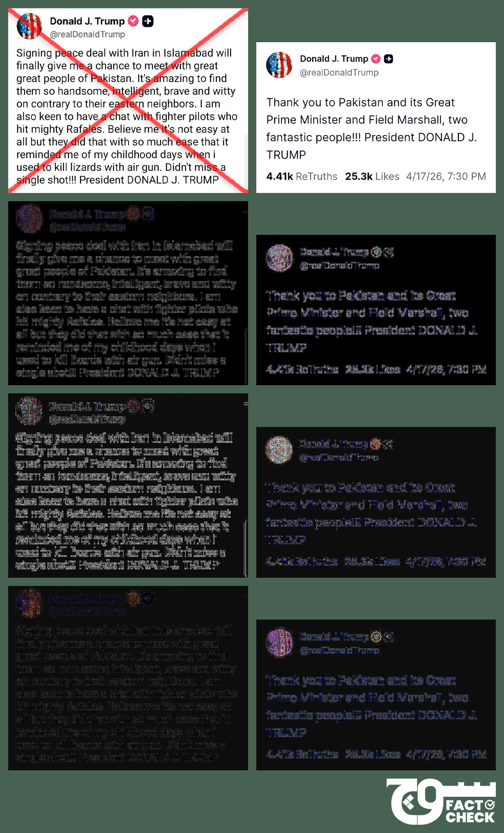Screen dimensions: 504x833
Task: Click the 4.41k ReTruths count
Action: [x=302, y=176]
